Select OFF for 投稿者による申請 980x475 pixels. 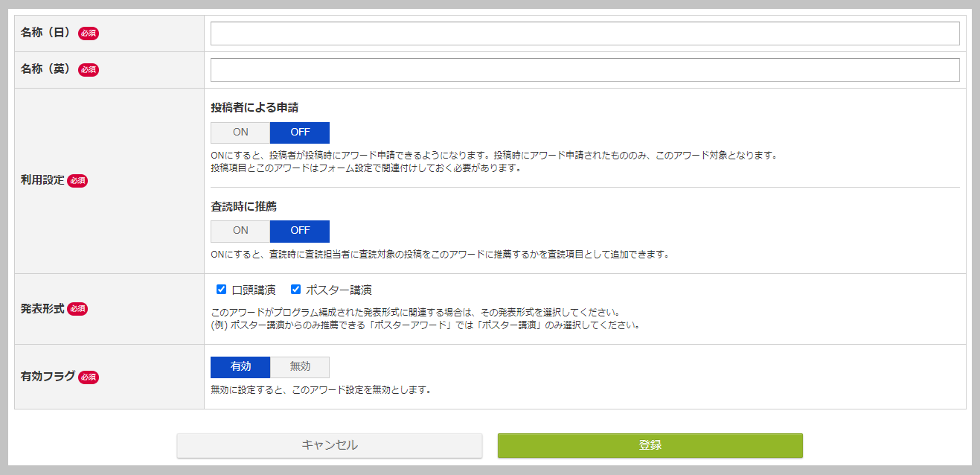pyautogui.click(x=299, y=131)
